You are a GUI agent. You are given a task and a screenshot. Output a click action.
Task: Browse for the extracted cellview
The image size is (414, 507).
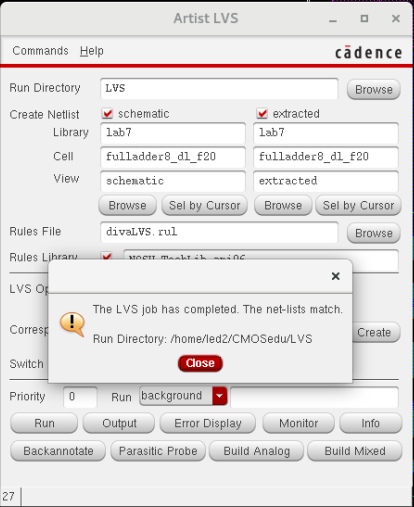pos(283,205)
